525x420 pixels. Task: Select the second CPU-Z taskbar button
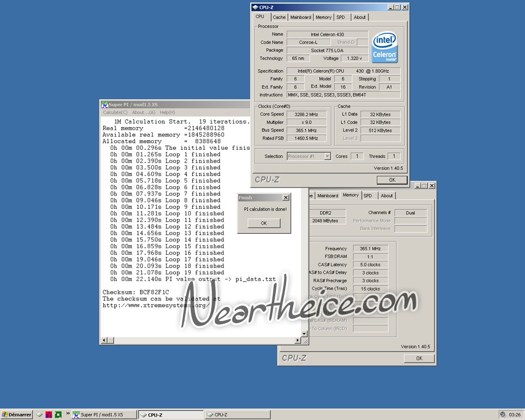(x=238, y=415)
